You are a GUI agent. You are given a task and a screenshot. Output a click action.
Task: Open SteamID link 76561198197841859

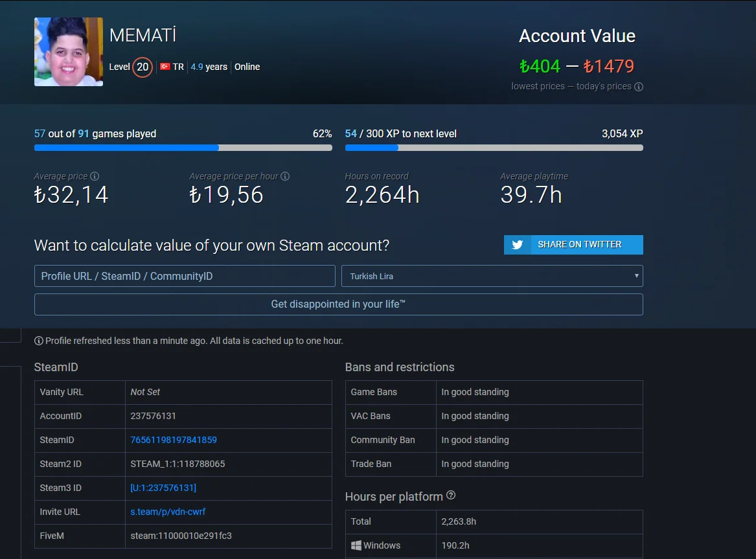(x=174, y=440)
